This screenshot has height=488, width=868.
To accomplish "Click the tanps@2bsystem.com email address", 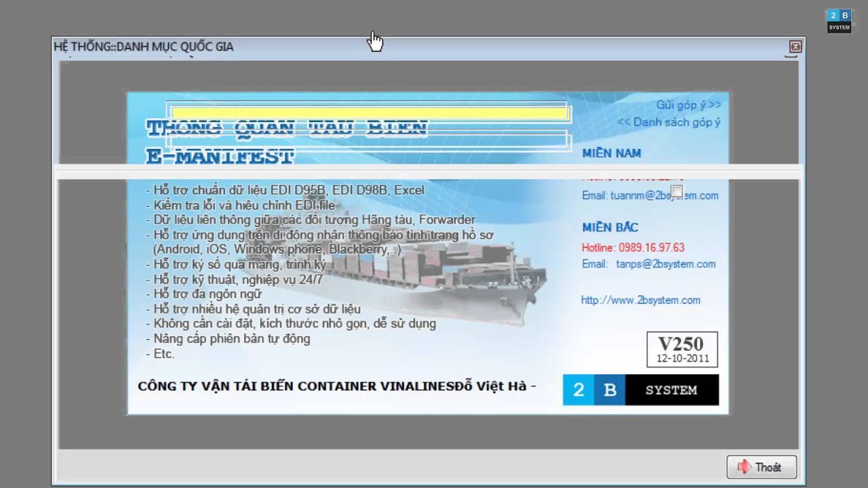I will tap(665, 264).
